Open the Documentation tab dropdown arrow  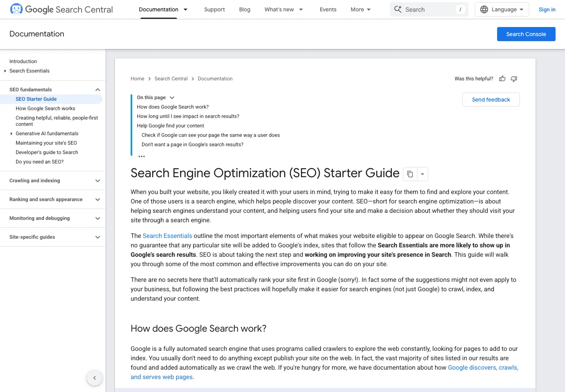click(186, 9)
